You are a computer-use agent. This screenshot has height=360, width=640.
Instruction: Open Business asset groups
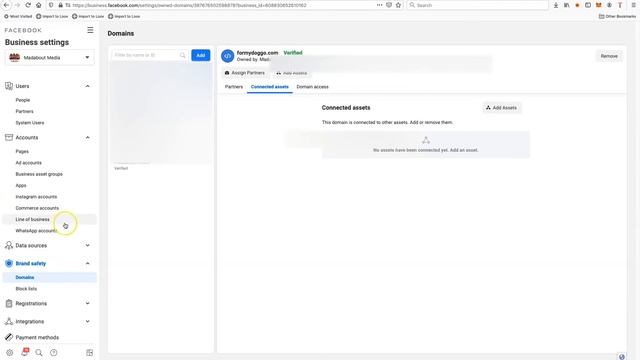point(39,174)
